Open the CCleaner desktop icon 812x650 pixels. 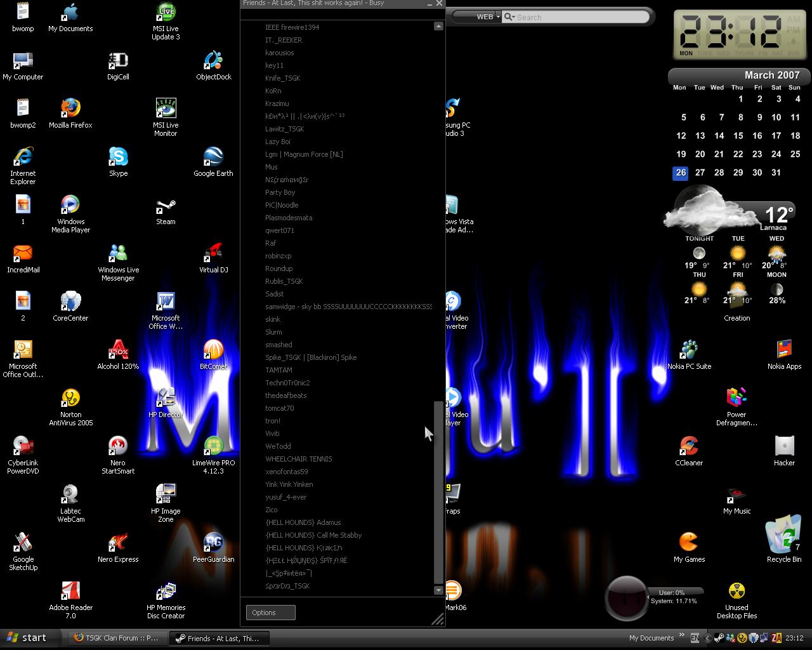pyautogui.click(x=689, y=448)
